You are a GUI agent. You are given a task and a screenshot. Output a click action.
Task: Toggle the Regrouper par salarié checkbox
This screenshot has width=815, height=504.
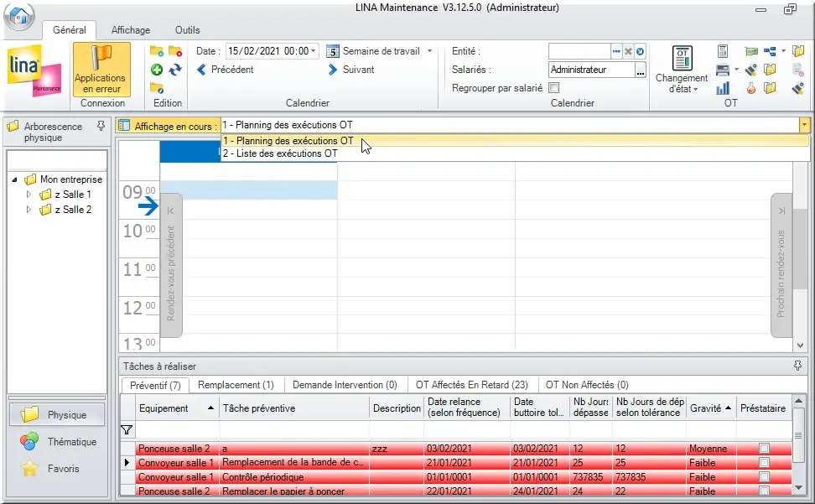tap(554, 88)
